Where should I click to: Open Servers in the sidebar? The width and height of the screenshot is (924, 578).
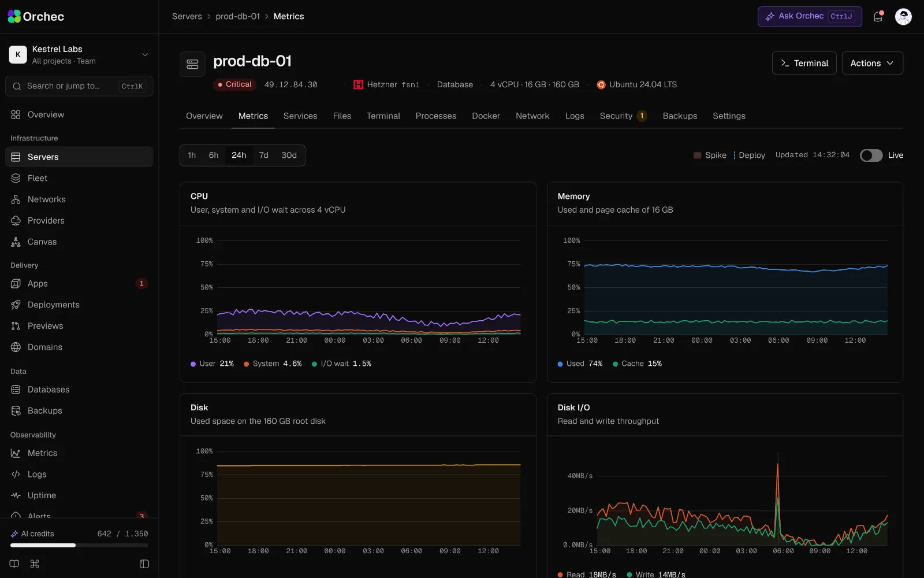79,157
